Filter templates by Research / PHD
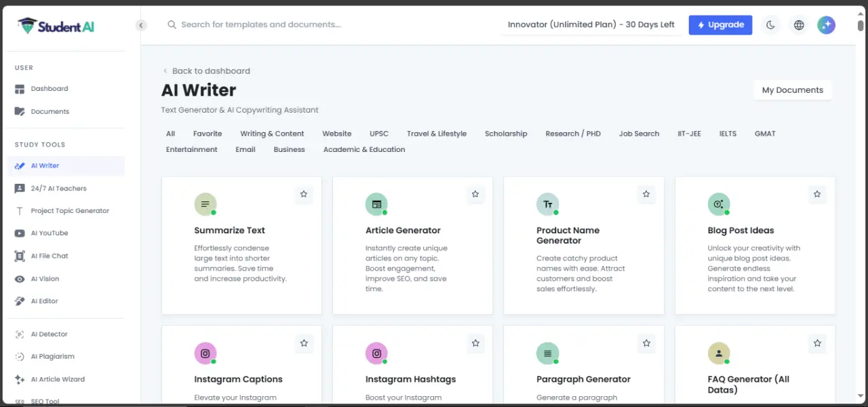This screenshot has height=407, width=868. click(573, 134)
